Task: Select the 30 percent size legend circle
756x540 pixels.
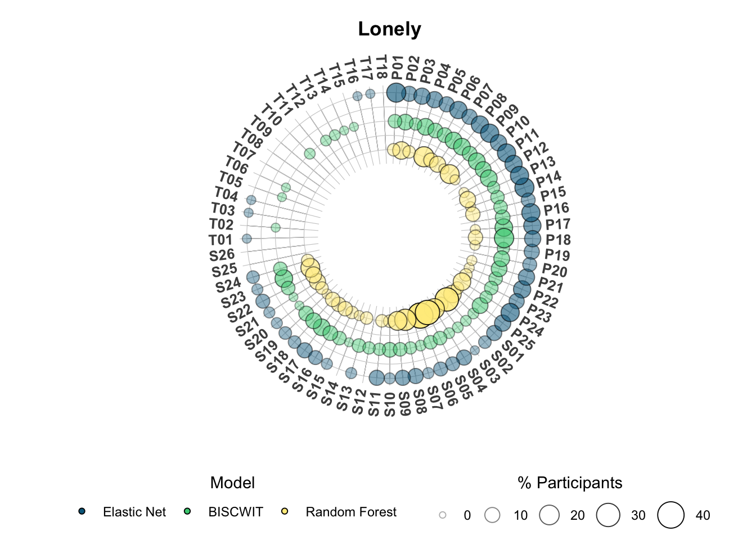Action: coord(608,515)
